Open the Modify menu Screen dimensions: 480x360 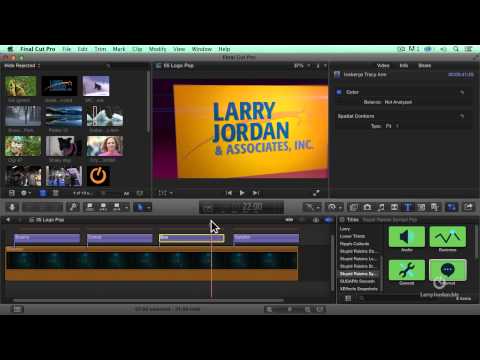157,49
